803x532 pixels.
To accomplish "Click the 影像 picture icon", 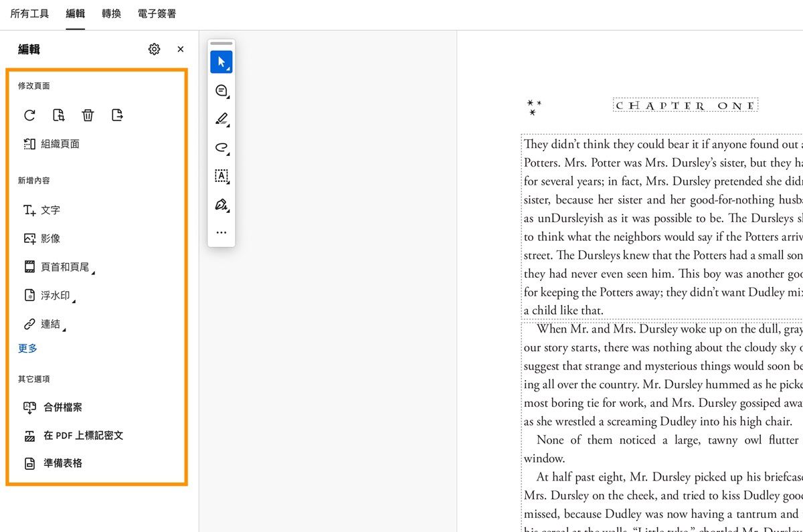I will click(x=29, y=238).
